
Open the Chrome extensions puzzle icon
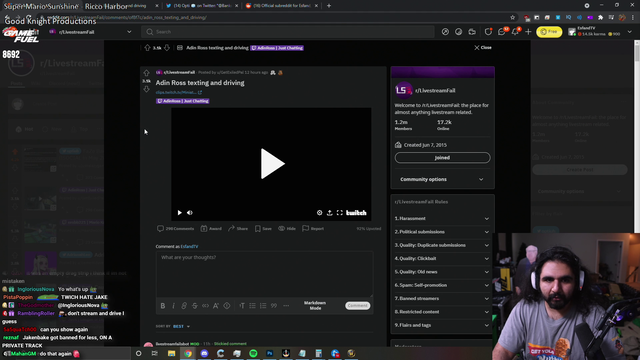coord(600,18)
